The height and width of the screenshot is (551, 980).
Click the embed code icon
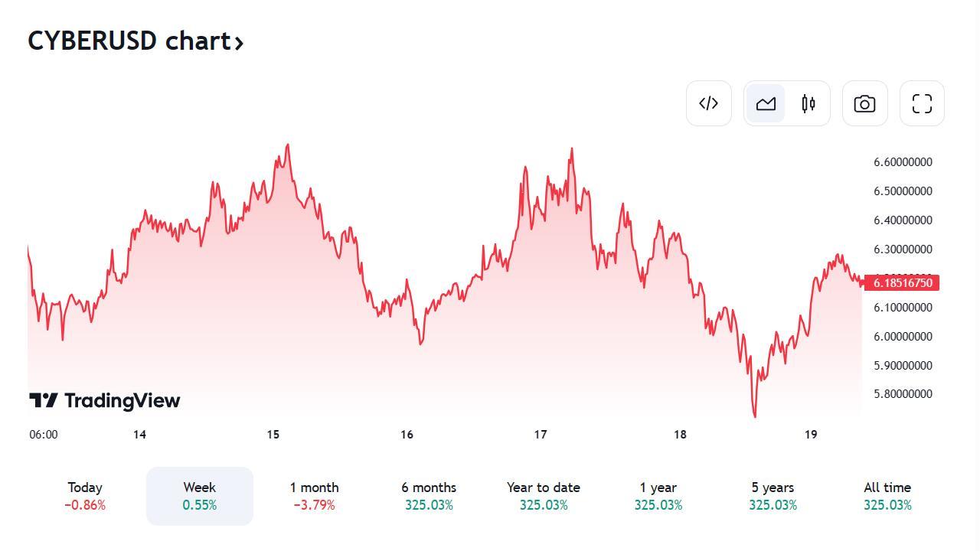[709, 103]
